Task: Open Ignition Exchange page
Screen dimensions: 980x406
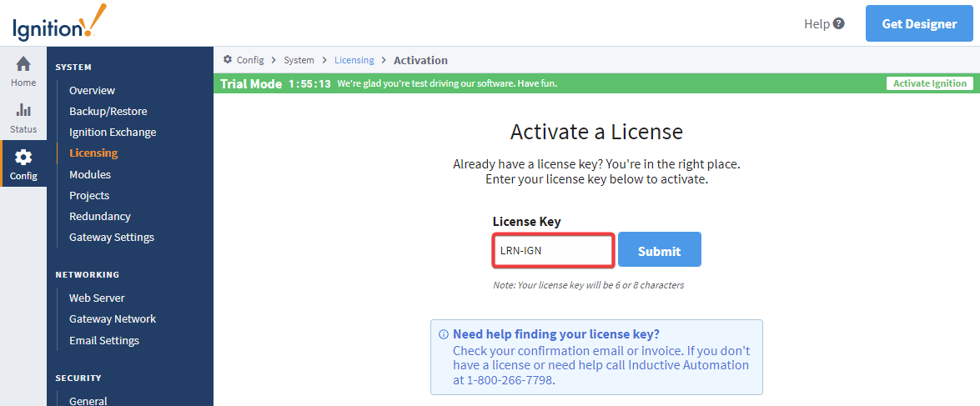Action: click(x=113, y=133)
